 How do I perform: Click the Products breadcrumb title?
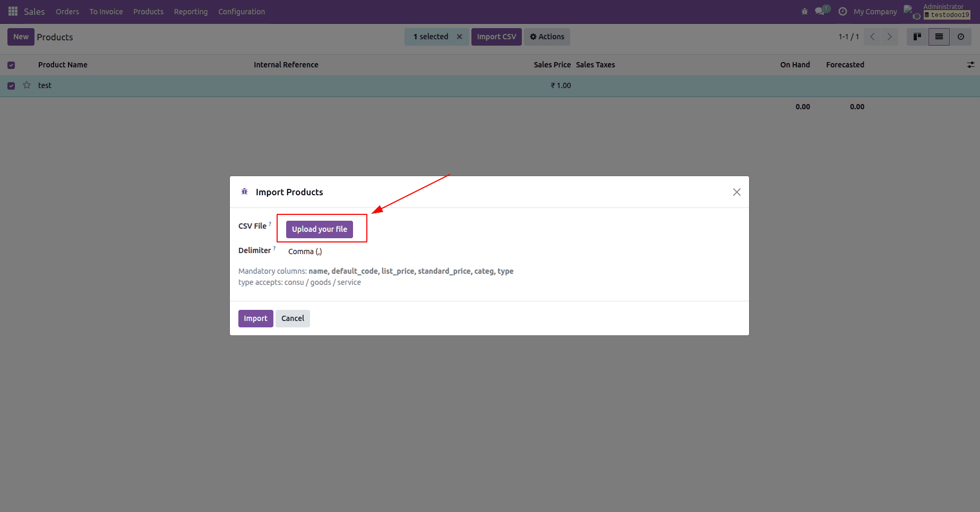point(55,37)
